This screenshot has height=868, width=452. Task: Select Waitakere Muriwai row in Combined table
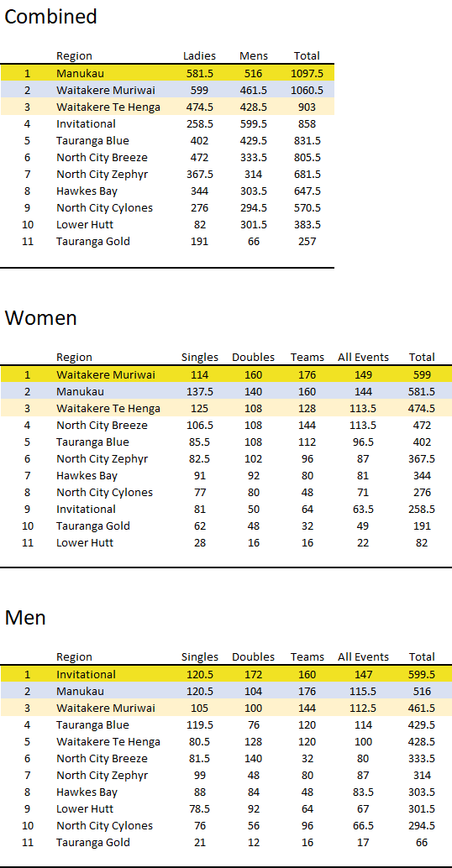click(167, 90)
